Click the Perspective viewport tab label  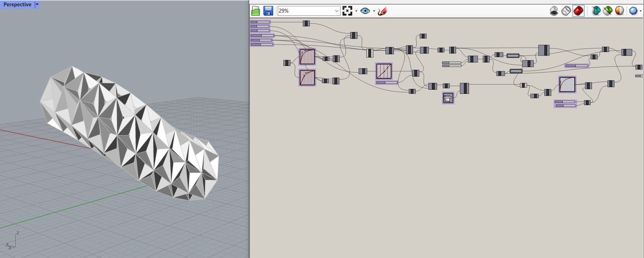click(x=17, y=5)
